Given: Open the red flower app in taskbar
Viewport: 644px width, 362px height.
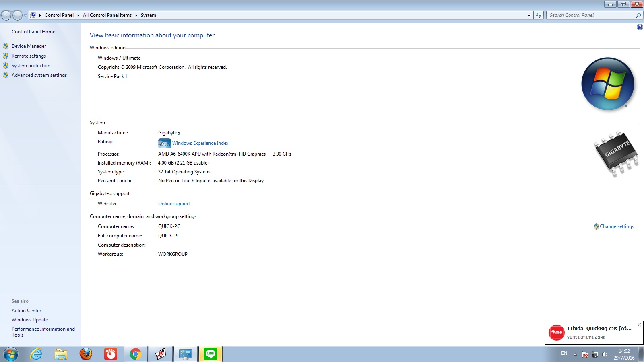Looking at the screenshot, I should coord(111,354).
